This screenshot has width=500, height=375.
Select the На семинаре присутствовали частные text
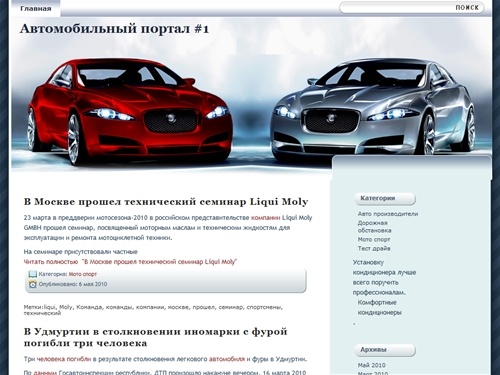(81, 252)
